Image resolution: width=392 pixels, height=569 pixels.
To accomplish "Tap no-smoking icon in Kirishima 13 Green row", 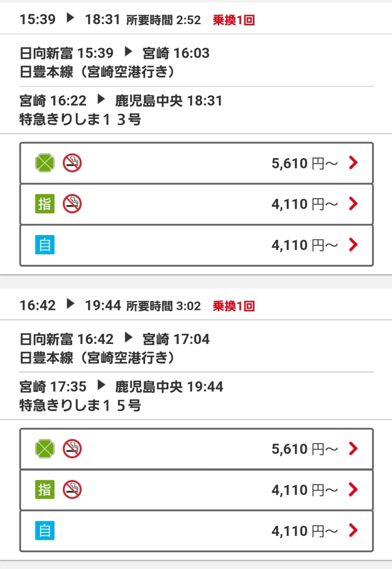I will pyautogui.click(x=72, y=163).
